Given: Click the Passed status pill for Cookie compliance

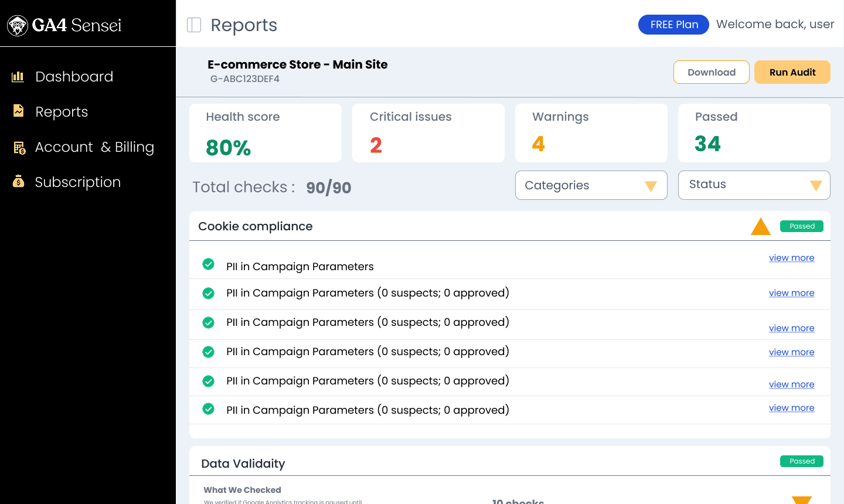Looking at the screenshot, I should coord(801,226).
